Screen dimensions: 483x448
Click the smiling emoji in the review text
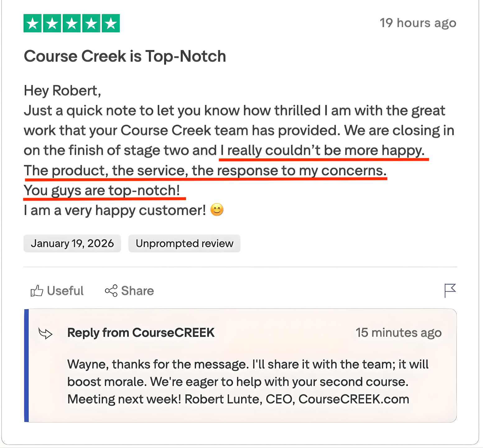[218, 210]
